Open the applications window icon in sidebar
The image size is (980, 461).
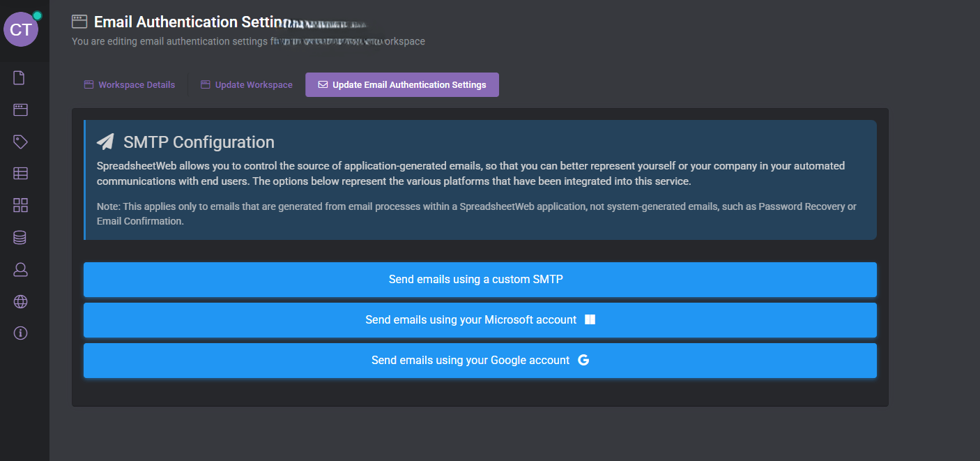pyautogui.click(x=20, y=109)
